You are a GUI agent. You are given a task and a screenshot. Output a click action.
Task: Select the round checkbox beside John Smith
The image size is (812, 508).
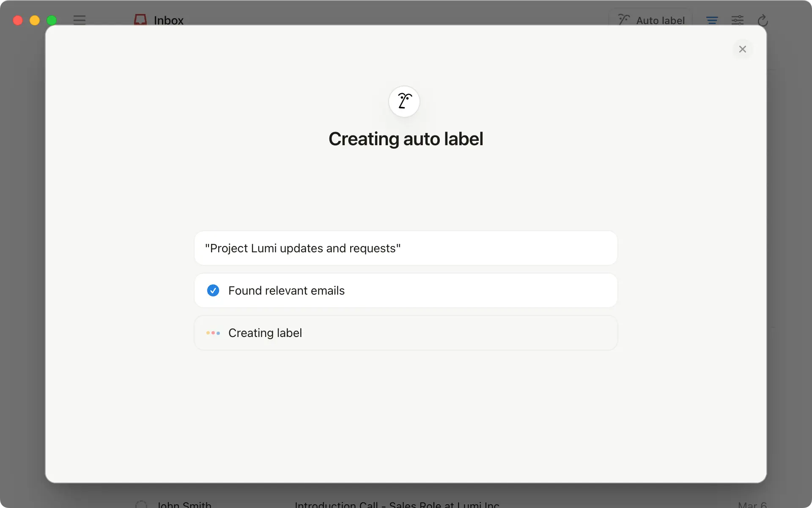[x=141, y=504]
